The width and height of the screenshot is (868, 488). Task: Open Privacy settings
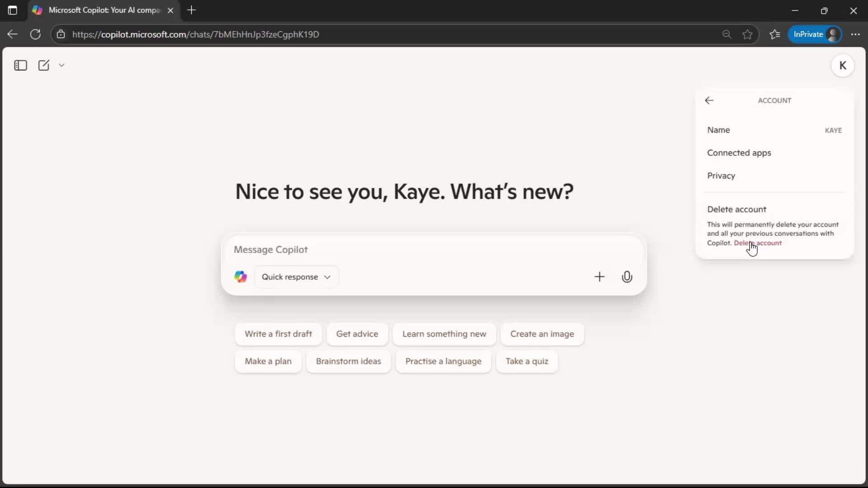[774, 176]
